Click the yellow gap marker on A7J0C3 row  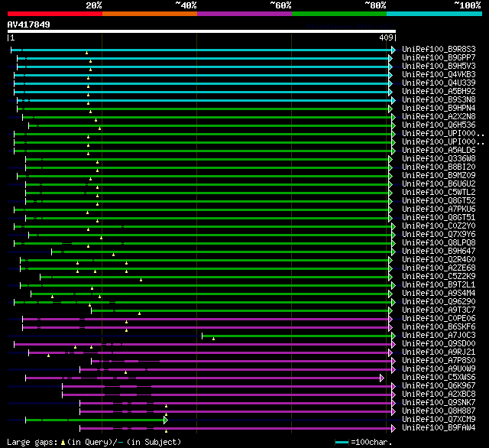(213, 339)
